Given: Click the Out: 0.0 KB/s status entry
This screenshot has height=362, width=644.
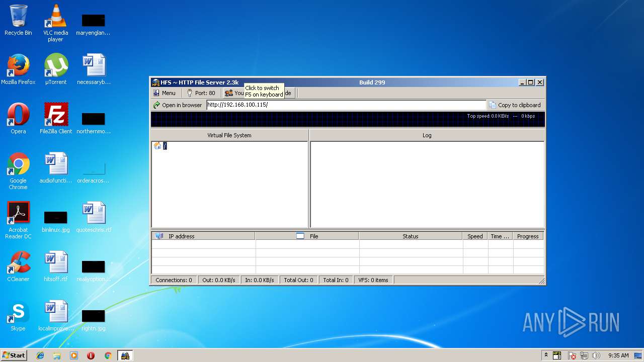Looking at the screenshot, I should point(219,280).
